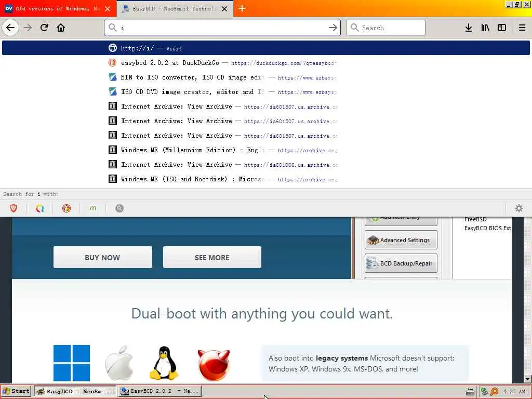This screenshot has width=532, height=399.
Task: Switch to EasyBCD - NeoSm taskbar window
Action: 75,391
